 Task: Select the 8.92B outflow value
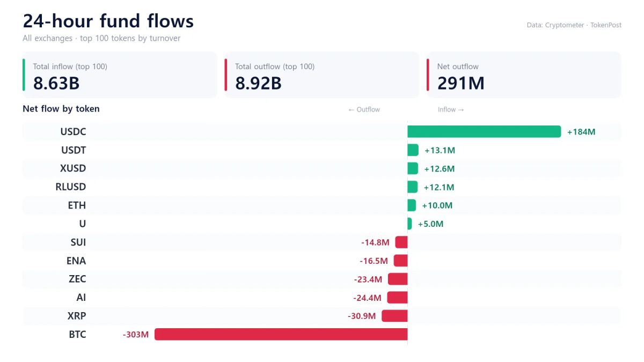(x=258, y=84)
